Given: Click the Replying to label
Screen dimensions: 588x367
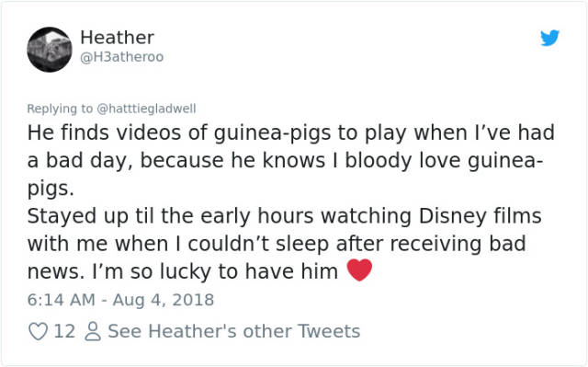Looking at the screenshot, I should 60,109.
